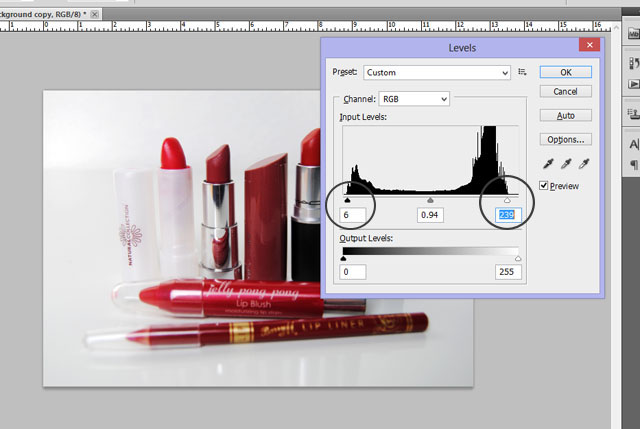Click the input white point slider
This screenshot has height=429, width=640.
point(507,200)
